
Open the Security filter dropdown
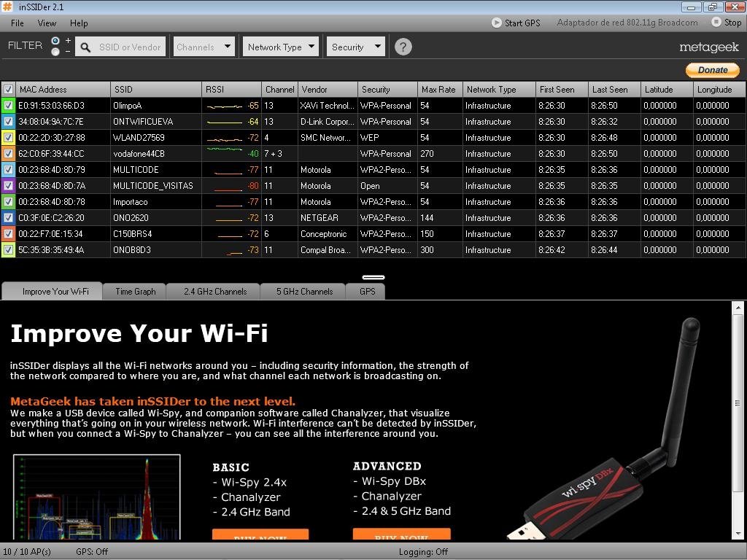355,47
